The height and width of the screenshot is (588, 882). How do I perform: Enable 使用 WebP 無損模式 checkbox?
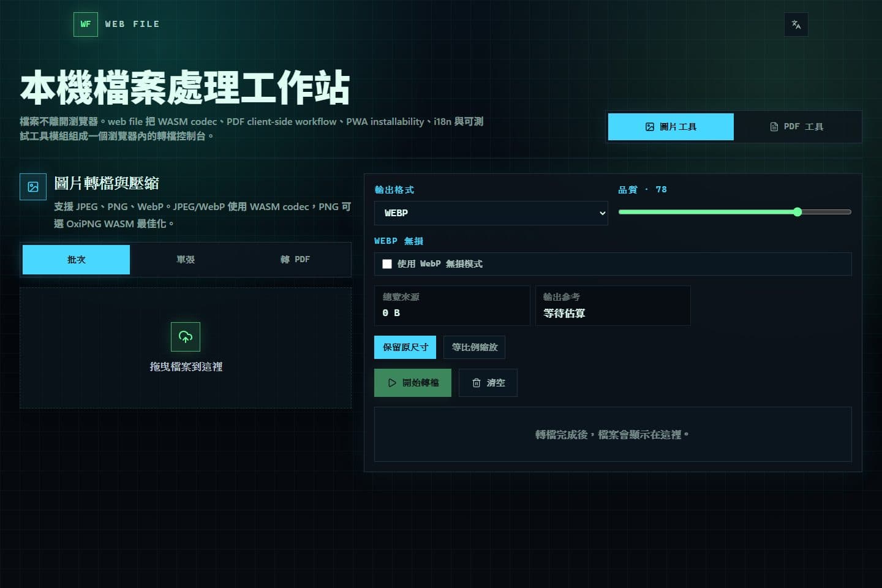coord(387,264)
